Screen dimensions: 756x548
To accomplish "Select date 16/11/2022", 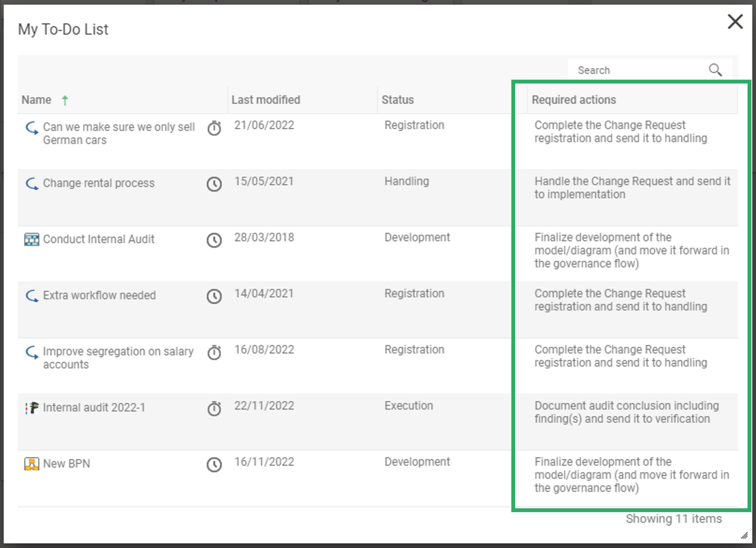I will 264,462.
